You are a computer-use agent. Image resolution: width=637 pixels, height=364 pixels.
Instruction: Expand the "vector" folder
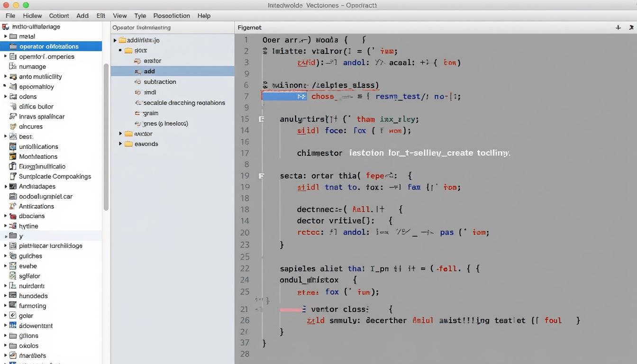coord(120,134)
